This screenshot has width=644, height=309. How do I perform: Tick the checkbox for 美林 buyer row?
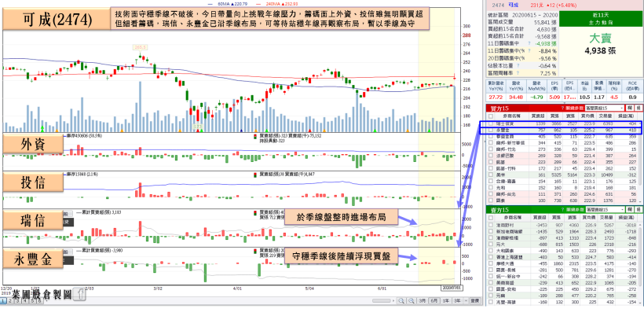click(491, 175)
